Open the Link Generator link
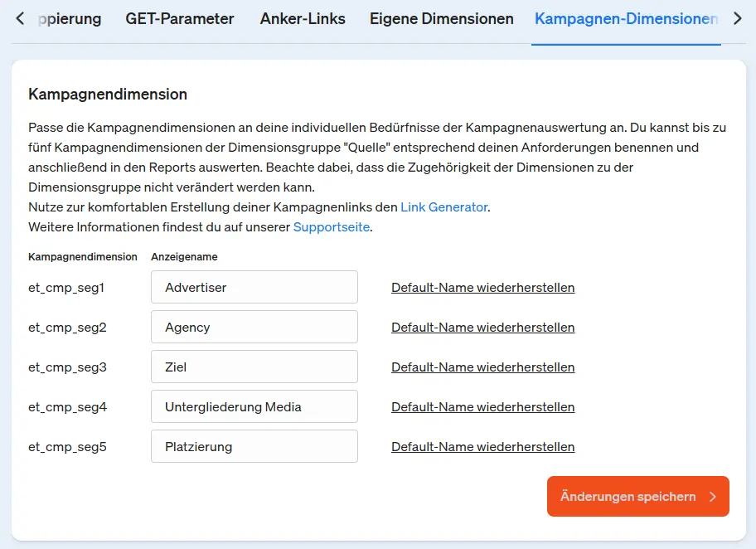The image size is (756, 549). (443, 207)
